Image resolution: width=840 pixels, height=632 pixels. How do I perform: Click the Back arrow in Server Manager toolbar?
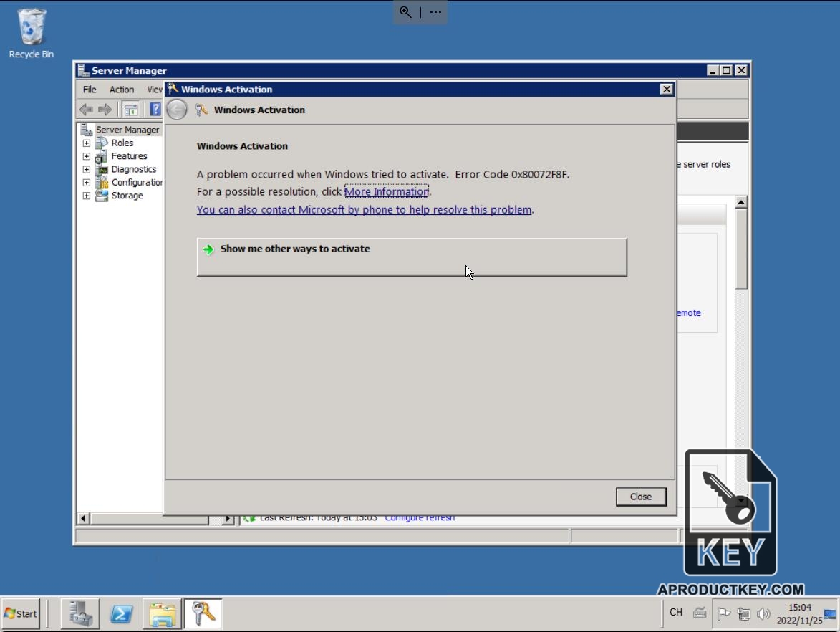click(x=86, y=110)
